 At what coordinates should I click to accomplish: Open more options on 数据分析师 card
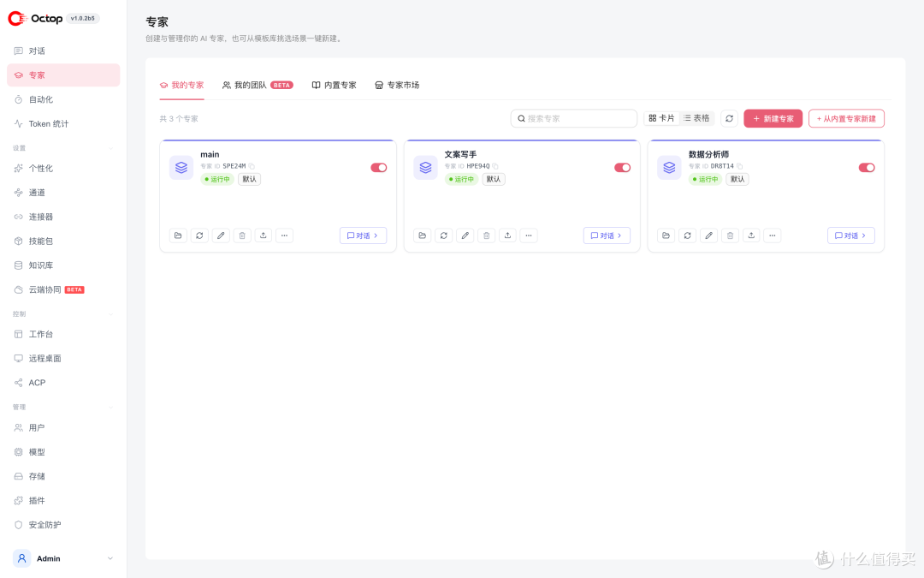click(x=773, y=235)
